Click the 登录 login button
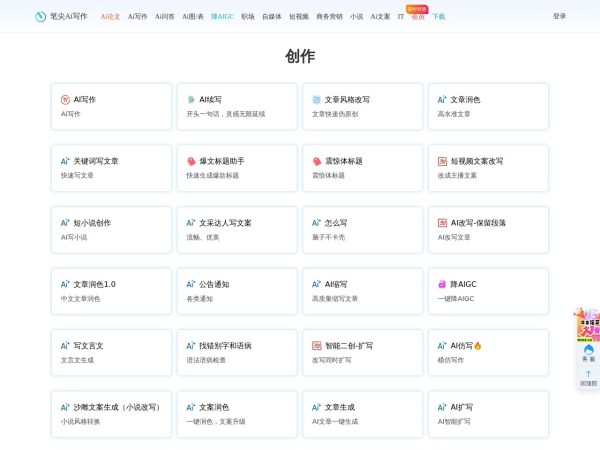Image resolution: width=600 pixels, height=450 pixels. click(559, 17)
